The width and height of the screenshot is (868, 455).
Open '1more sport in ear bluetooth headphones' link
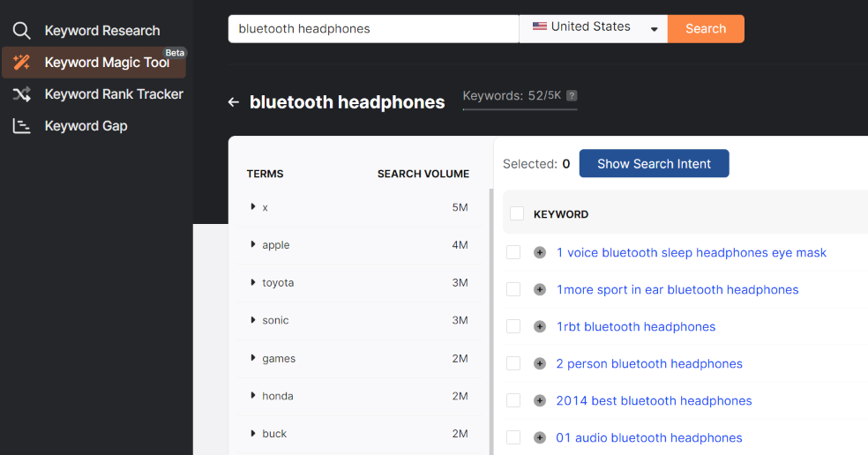click(677, 289)
